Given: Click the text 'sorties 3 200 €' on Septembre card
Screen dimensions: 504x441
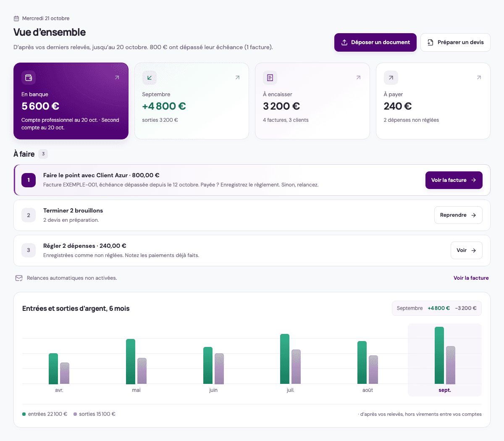Looking at the screenshot, I should [160, 120].
